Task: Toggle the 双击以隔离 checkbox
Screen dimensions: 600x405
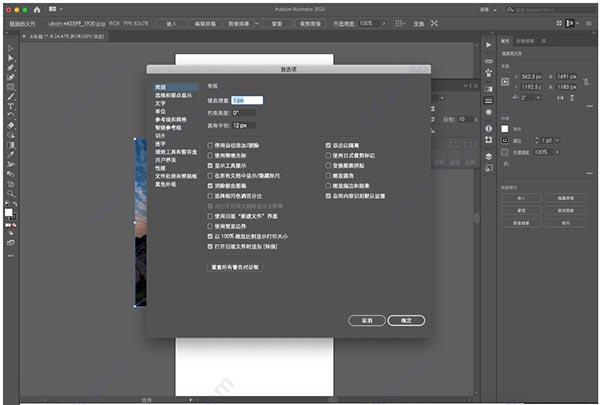Action: click(x=328, y=145)
